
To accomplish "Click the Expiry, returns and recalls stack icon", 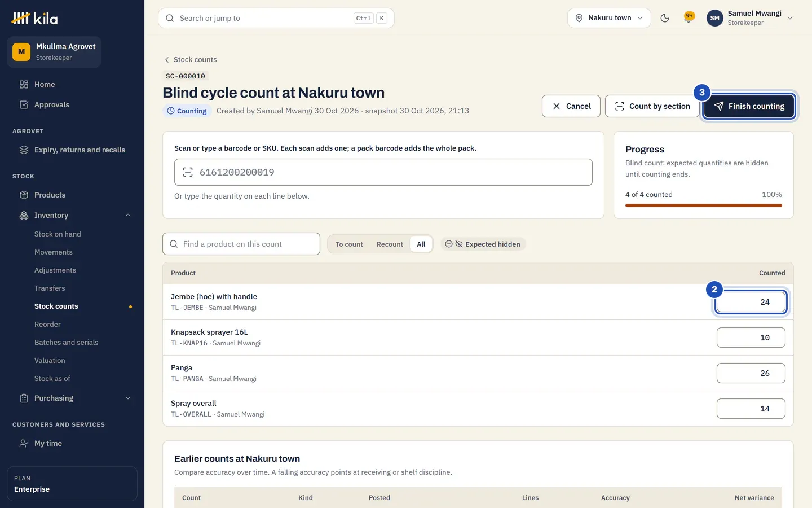I will pos(24,150).
